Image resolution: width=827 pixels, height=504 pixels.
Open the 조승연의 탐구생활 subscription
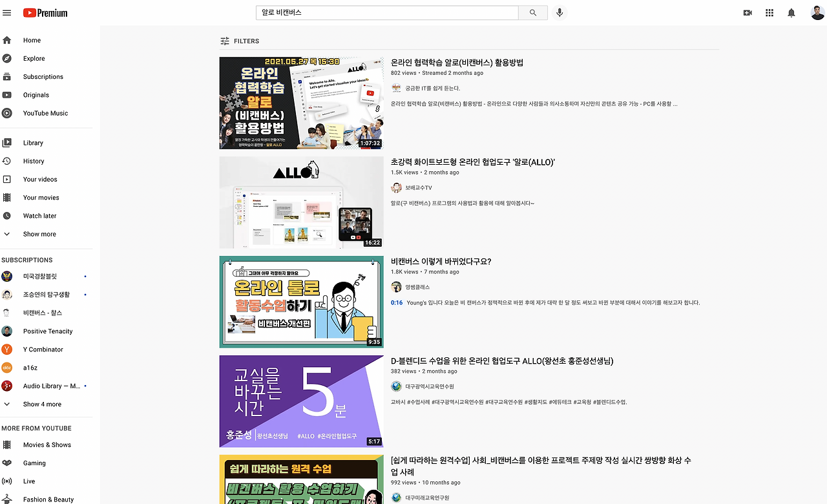[47, 295]
